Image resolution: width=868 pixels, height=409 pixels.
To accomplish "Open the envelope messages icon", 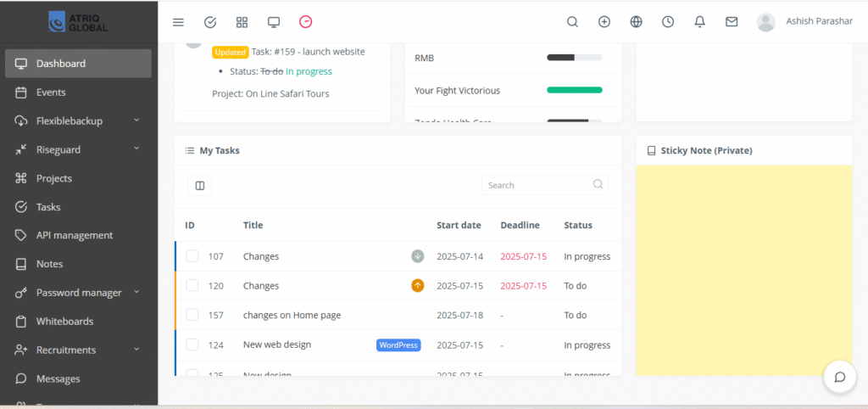I will click(x=732, y=22).
